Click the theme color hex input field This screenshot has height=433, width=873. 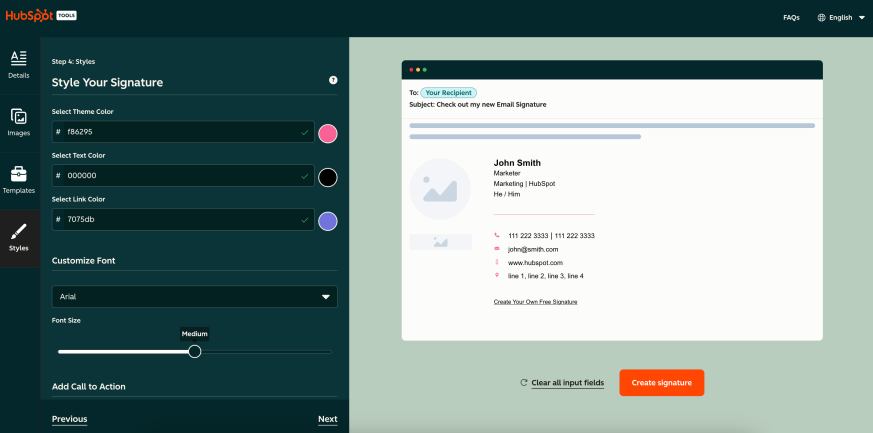point(180,132)
